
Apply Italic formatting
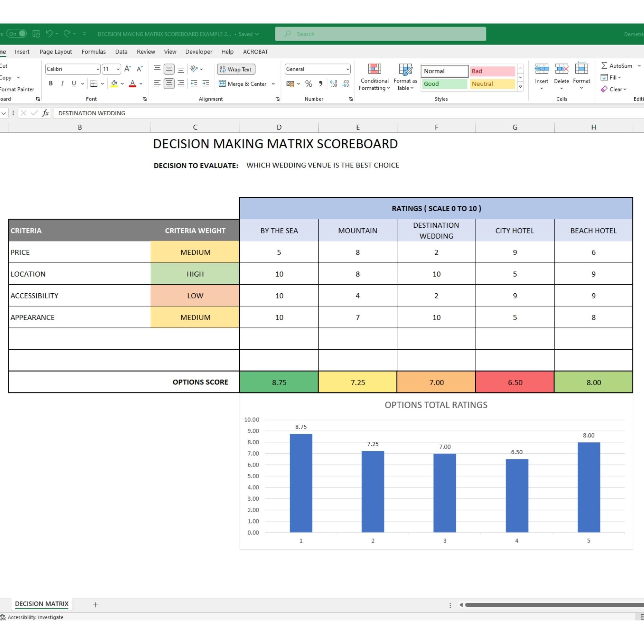[62, 83]
